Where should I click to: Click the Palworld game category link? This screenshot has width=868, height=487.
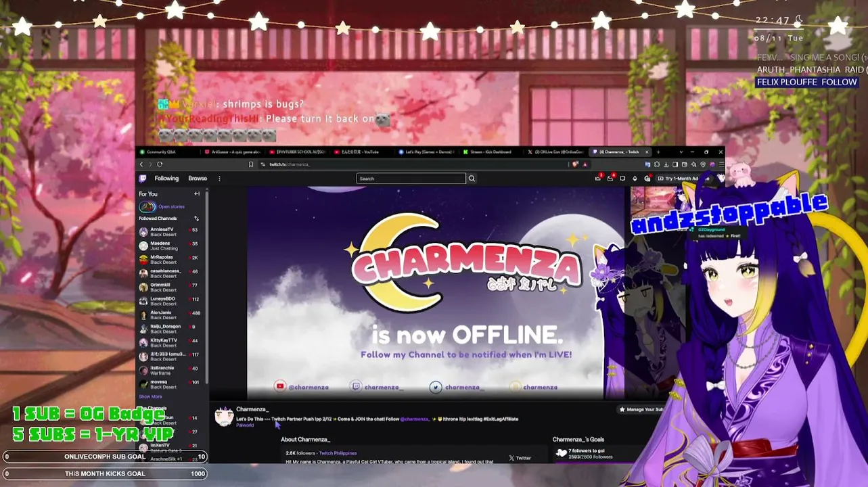coord(245,425)
